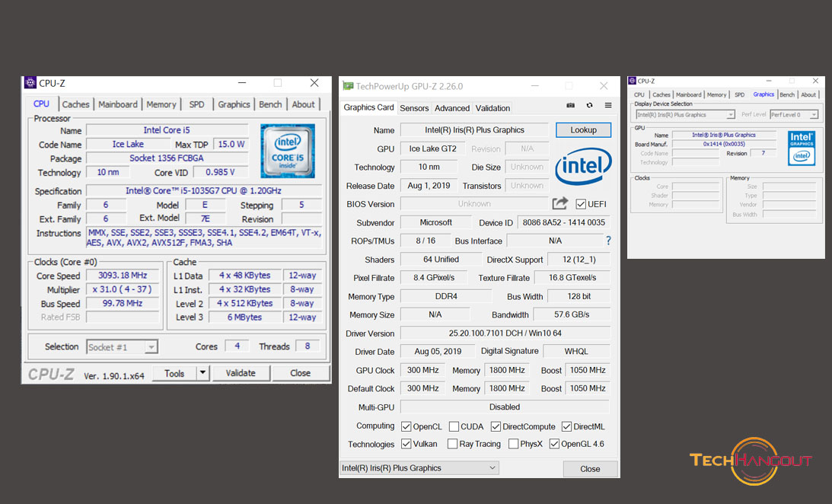The height and width of the screenshot is (504, 832).
Task: Toggle the DirectCompute checkbox
Action: click(x=496, y=426)
